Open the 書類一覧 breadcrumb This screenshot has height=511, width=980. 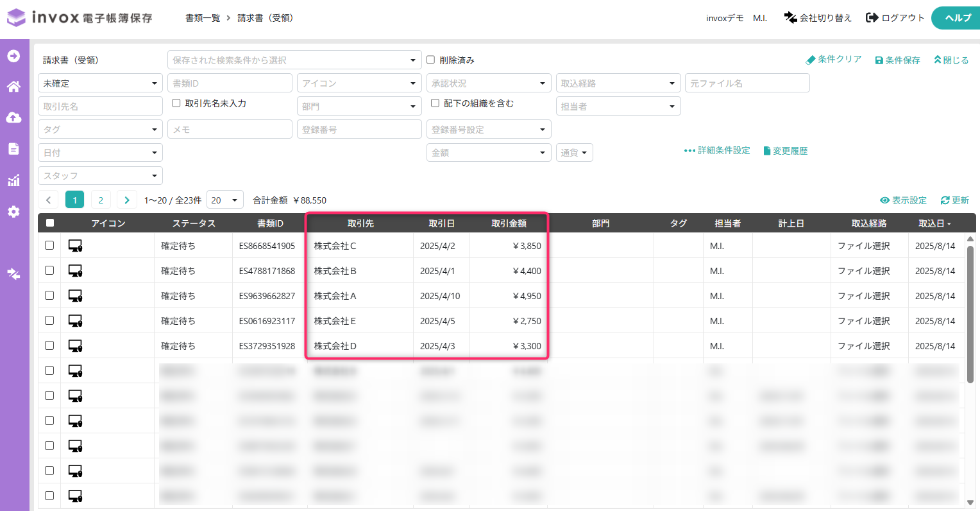[203, 18]
